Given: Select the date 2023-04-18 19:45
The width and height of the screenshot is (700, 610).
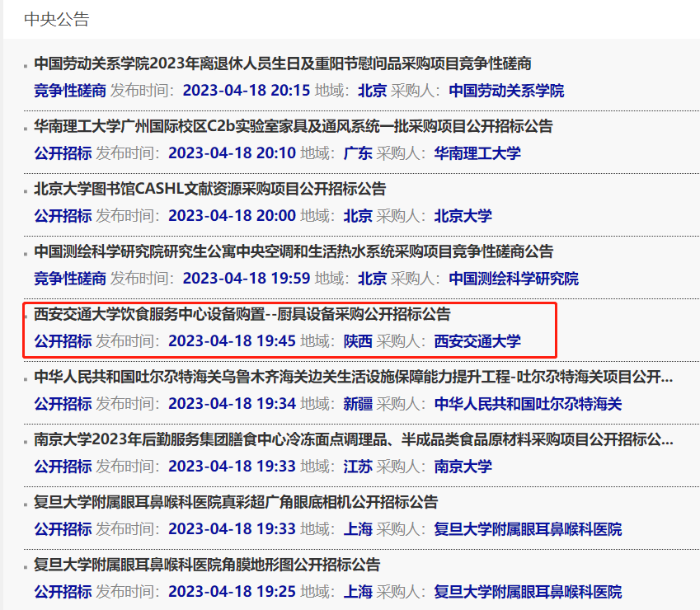Looking at the screenshot, I should coord(233,341).
